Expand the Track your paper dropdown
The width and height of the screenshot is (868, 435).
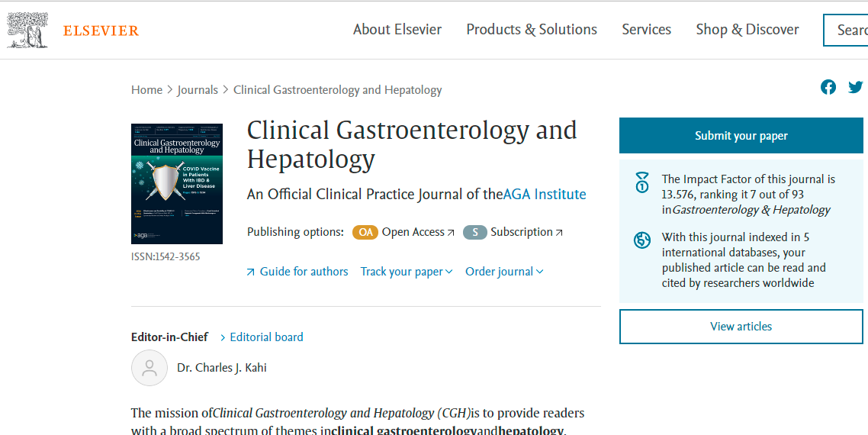[x=407, y=272]
